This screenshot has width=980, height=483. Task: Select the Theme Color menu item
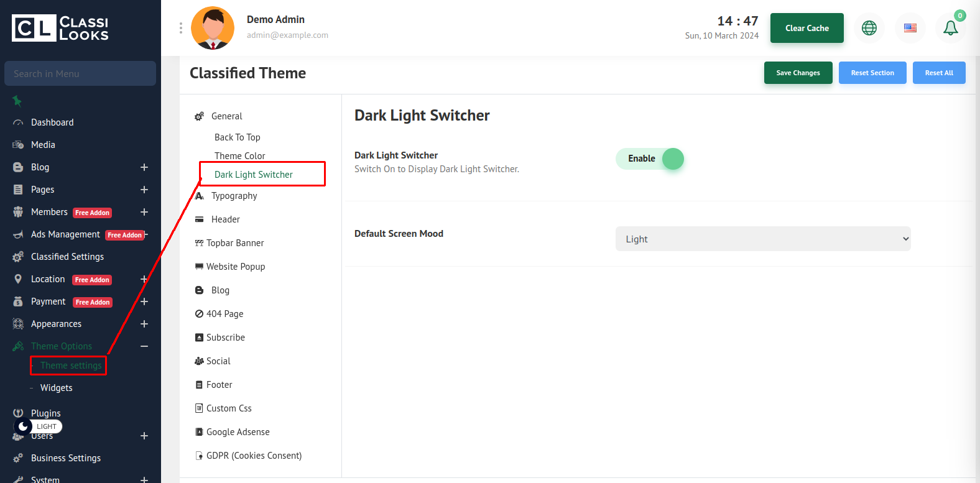239,156
